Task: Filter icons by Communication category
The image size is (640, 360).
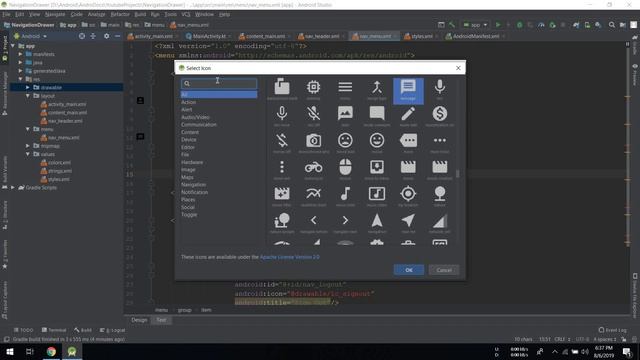Action: point(199,124)
